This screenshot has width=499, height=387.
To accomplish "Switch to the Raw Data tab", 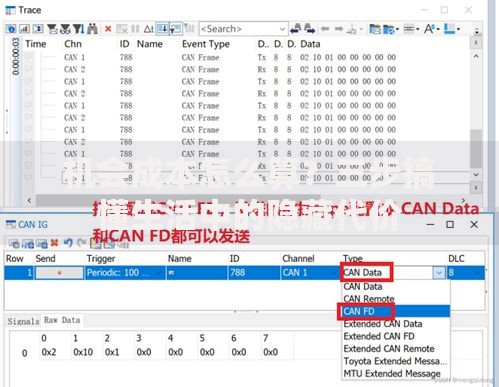I will [62, 320].
